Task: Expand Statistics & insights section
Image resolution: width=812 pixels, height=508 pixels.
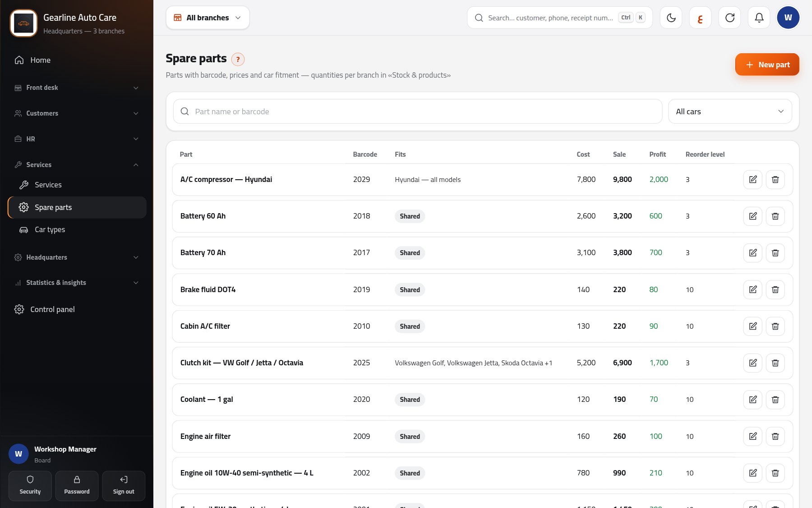Action: point(77,283)
